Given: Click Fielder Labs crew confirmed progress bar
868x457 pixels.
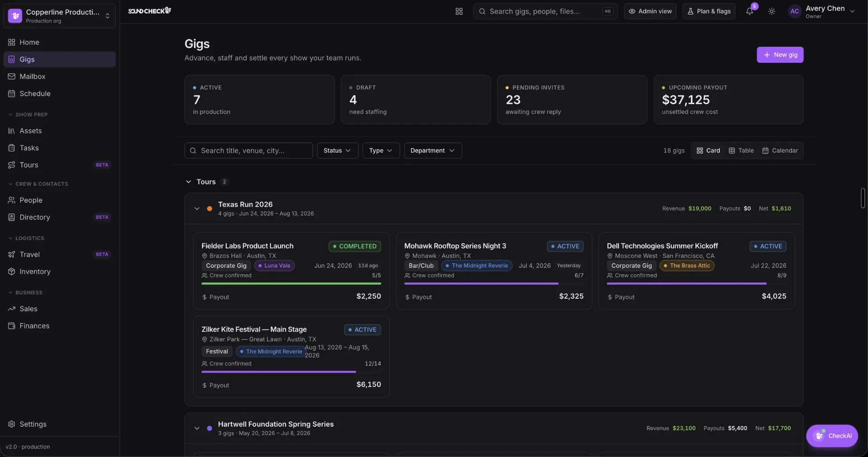Looking at the screenshot, I should tap(291, 284).
